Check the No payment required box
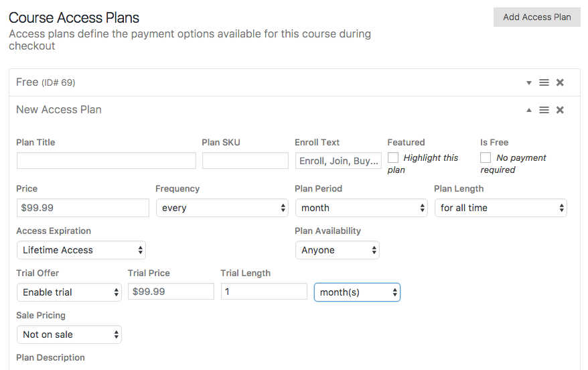 pos(486,158)
